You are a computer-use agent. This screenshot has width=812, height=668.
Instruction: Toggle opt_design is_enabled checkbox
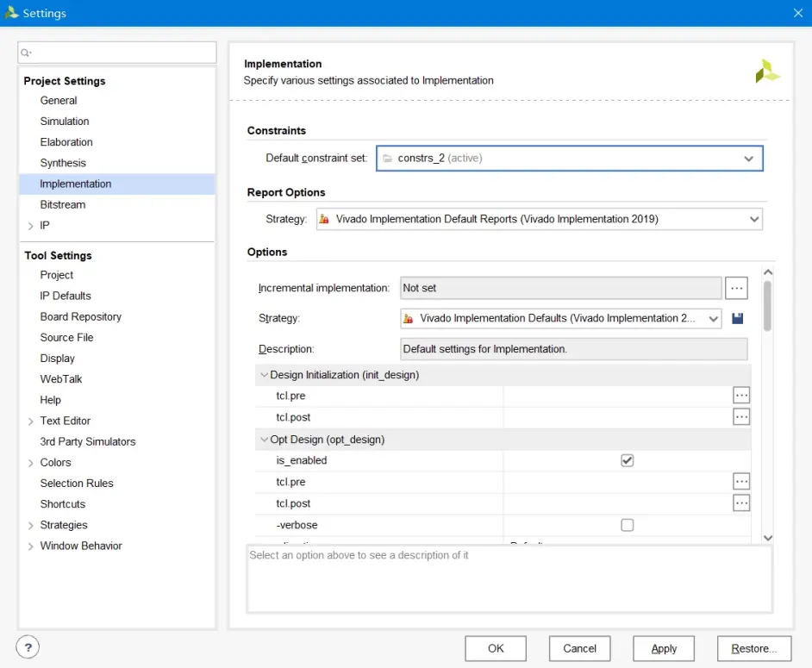tap(628, 460)
